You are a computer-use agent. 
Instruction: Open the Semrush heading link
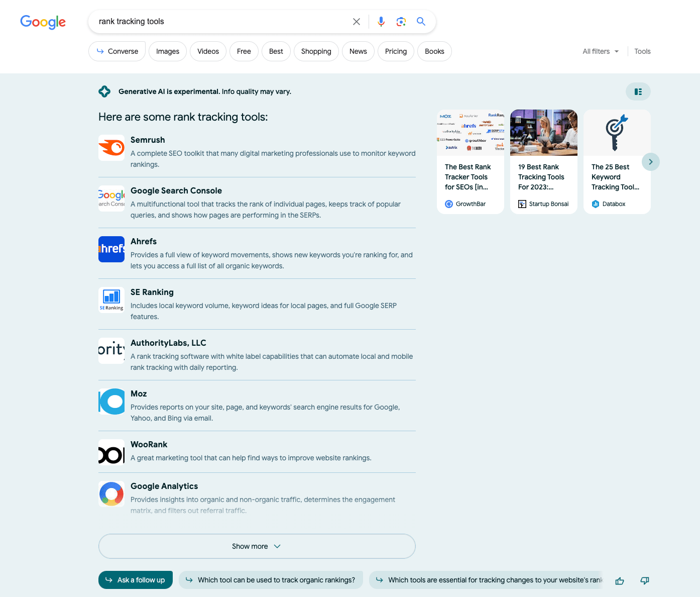pyautogui.click(x=148, y=140)
